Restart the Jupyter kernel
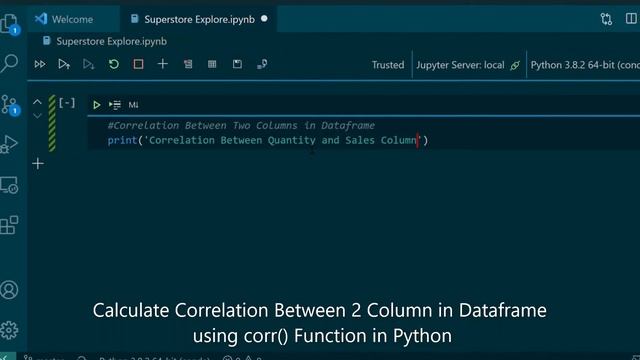The image size is (640, 360). point(113,64)
